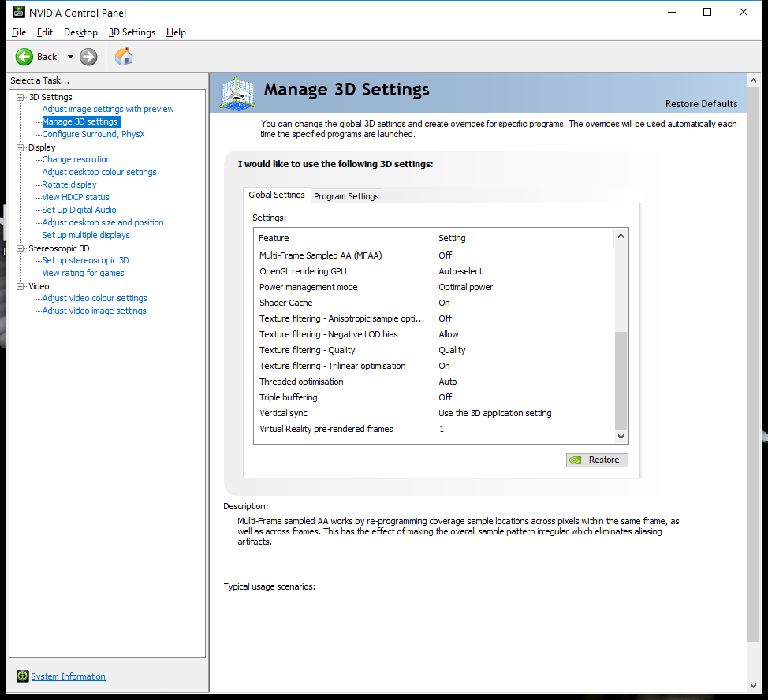Open the 3D Settings menu

(132, 32)
